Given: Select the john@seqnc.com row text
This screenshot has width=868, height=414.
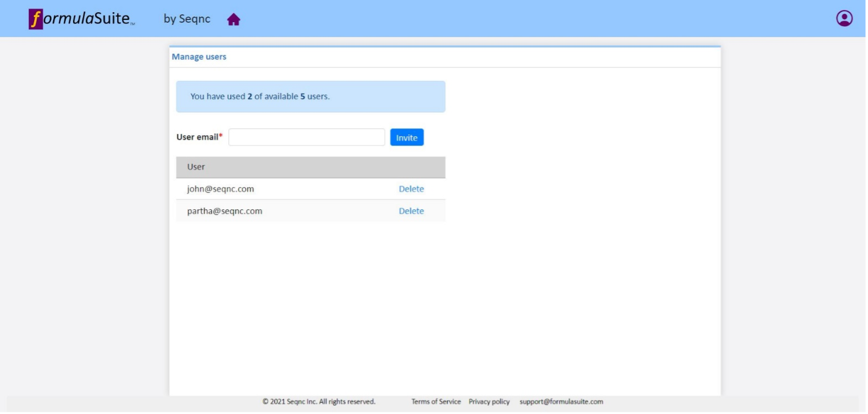Looking at the screenshot, I should (x=220, y=189).
